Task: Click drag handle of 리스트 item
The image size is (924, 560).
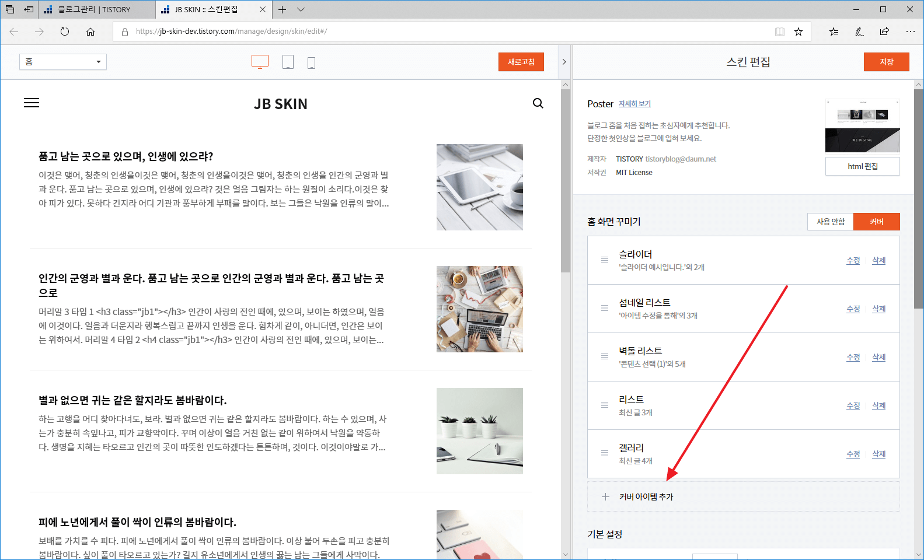Action: pos(605,405)
